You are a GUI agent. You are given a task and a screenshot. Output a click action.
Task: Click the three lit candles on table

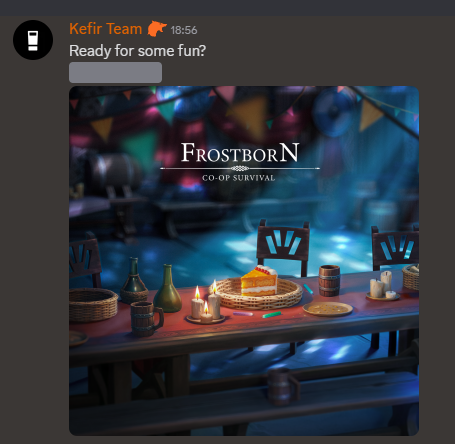click(x=205, y=304)
